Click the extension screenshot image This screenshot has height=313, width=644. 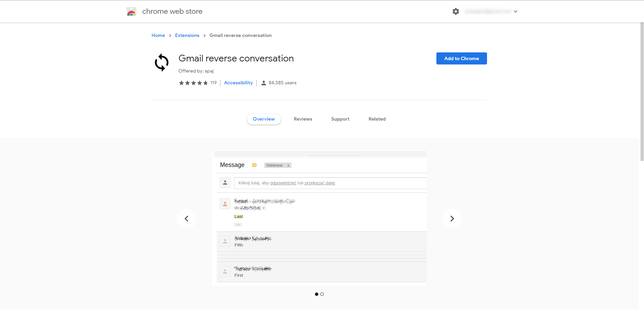click(x=319, y=219)
